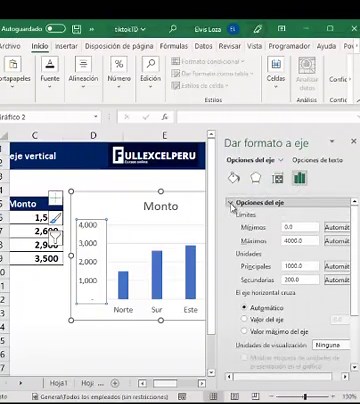Reset Secundarias with its Automático button
Screen dimensions: 360x404
[x=337, y=280]
